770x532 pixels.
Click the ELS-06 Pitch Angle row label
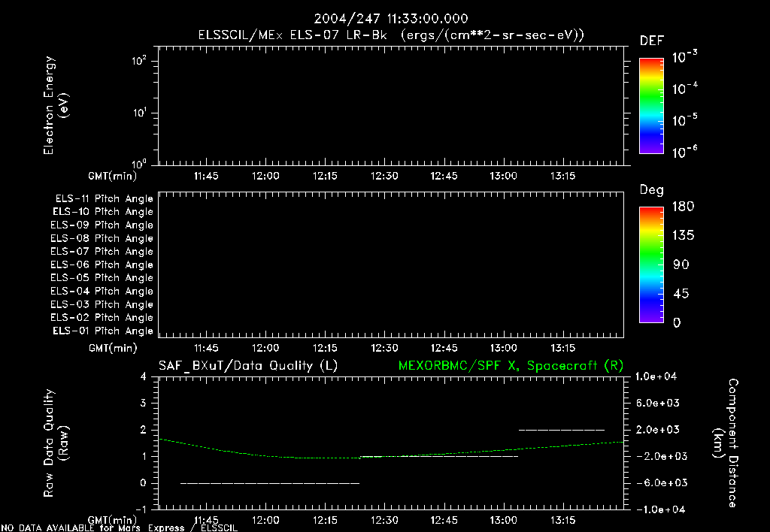tap(102, 264)
